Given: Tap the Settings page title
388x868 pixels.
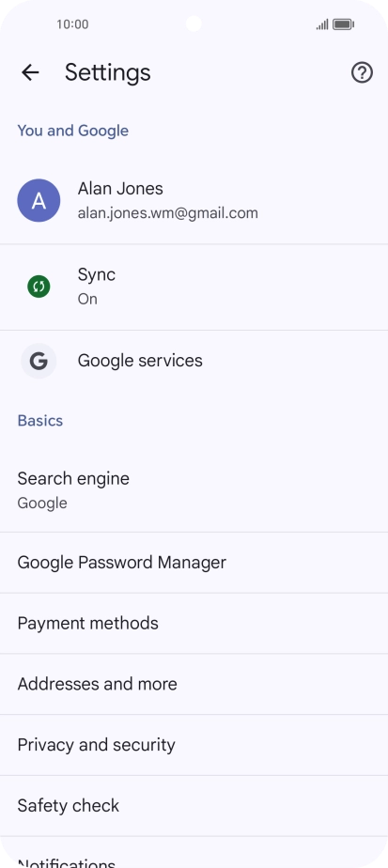Looking at the screenshot, I should [x=107, y=72].
